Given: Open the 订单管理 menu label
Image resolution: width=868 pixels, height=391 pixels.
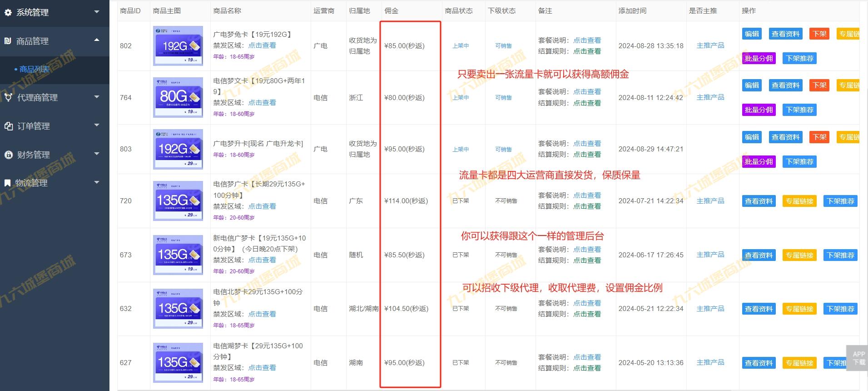Looking at the screenshot, I should [x=33, y=126].
